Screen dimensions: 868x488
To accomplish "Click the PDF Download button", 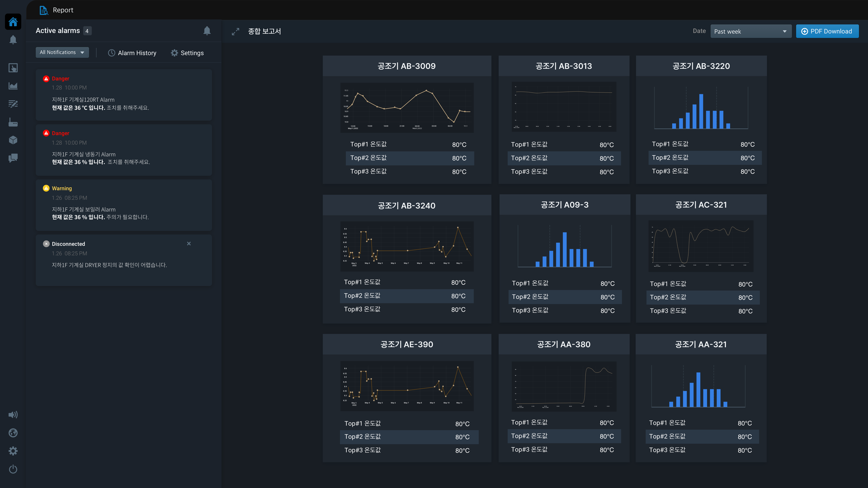I will (x=827, y=31).
